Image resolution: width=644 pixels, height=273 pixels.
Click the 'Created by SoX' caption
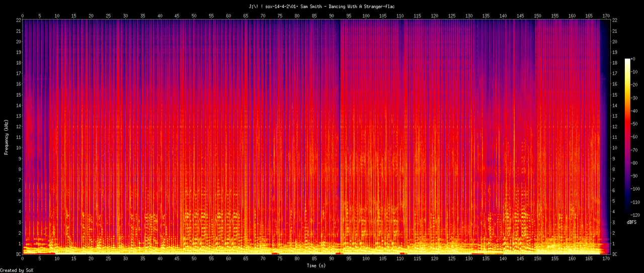coord(17,270)
